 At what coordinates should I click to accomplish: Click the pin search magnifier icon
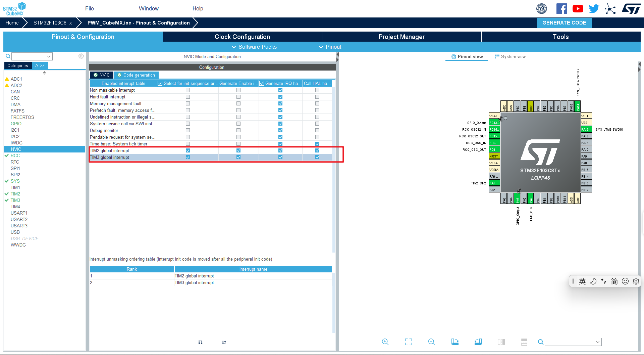click(x=540, y=342)
